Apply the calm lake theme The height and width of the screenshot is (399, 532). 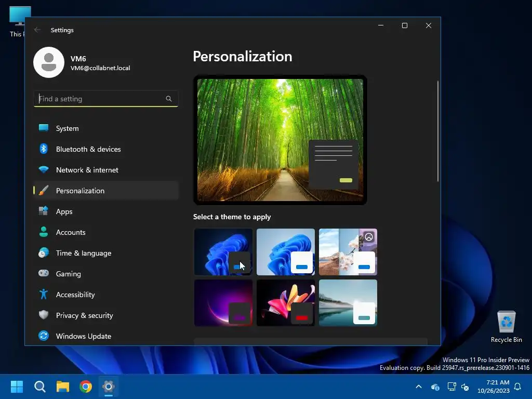click(x=348, y=303)
